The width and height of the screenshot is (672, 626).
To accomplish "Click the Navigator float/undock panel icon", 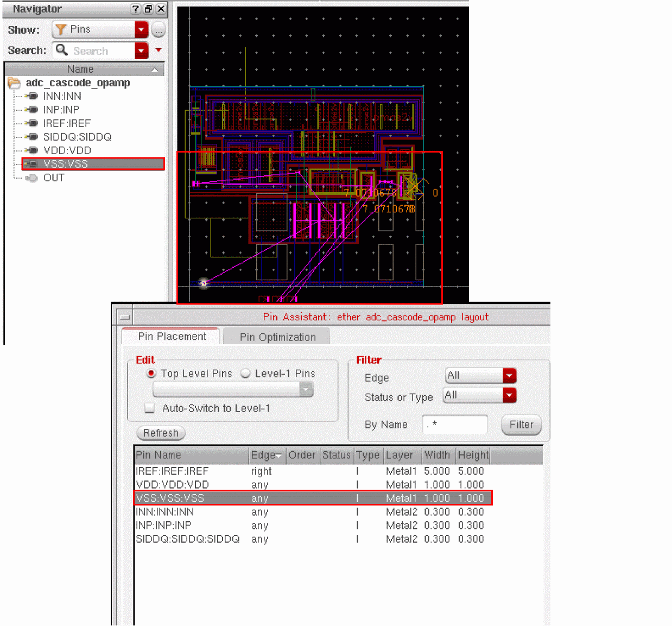I will [x=148, y=9].
